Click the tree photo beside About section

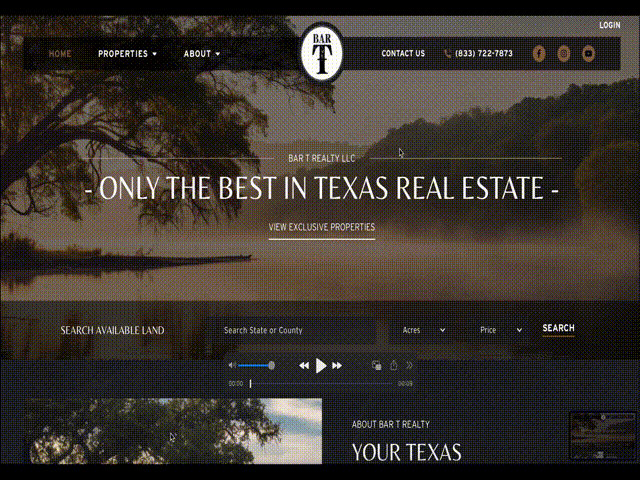click(175, 431)
